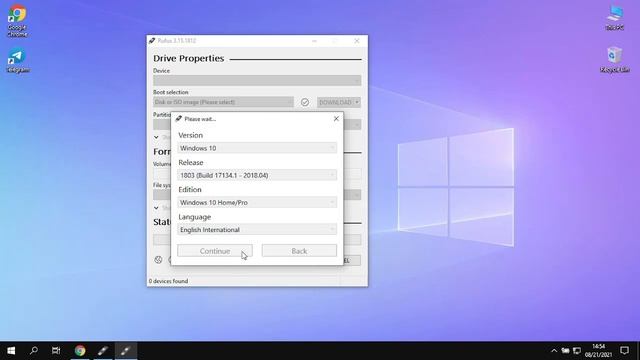Image resolution: width=640 pixels, height=360 pixels.
Task: Open the notification center icon
Action: [x=624, y=351]
